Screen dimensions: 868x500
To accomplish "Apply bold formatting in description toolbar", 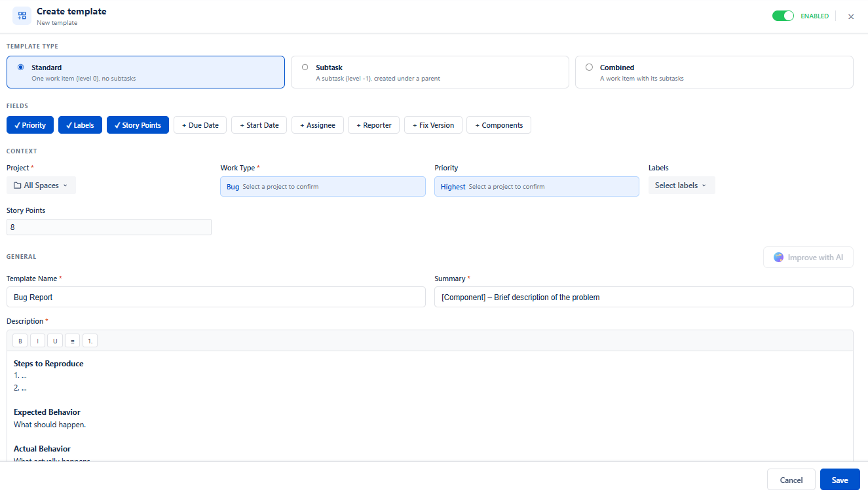I will (x=20, y=341).
